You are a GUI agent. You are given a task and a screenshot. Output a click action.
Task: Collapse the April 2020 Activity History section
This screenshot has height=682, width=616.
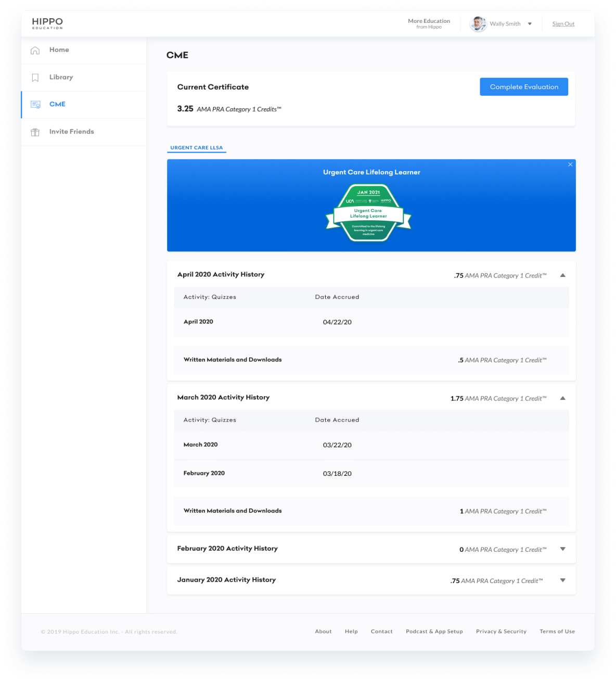(562, 275)
